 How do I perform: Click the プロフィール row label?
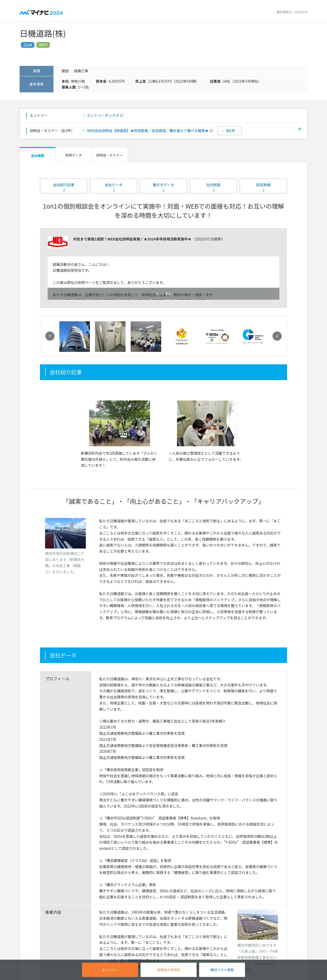pyautogui.click(x=57, y=679)
